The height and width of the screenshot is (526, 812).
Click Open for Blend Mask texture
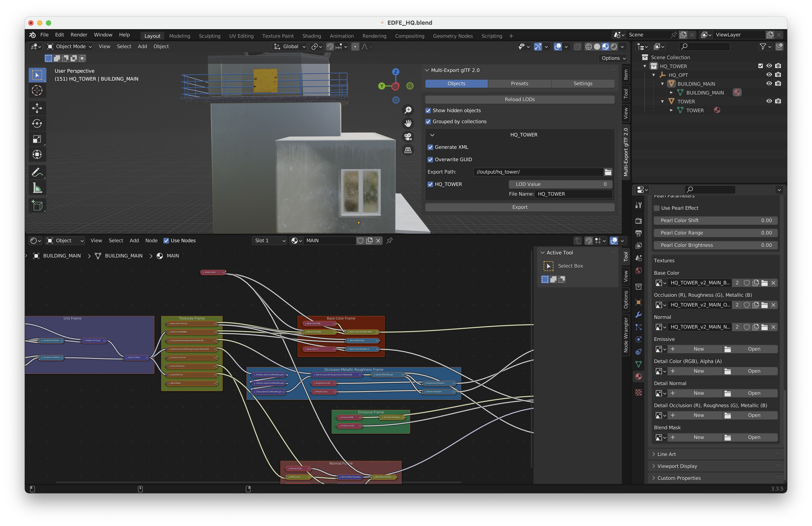[x=750, y=437]
